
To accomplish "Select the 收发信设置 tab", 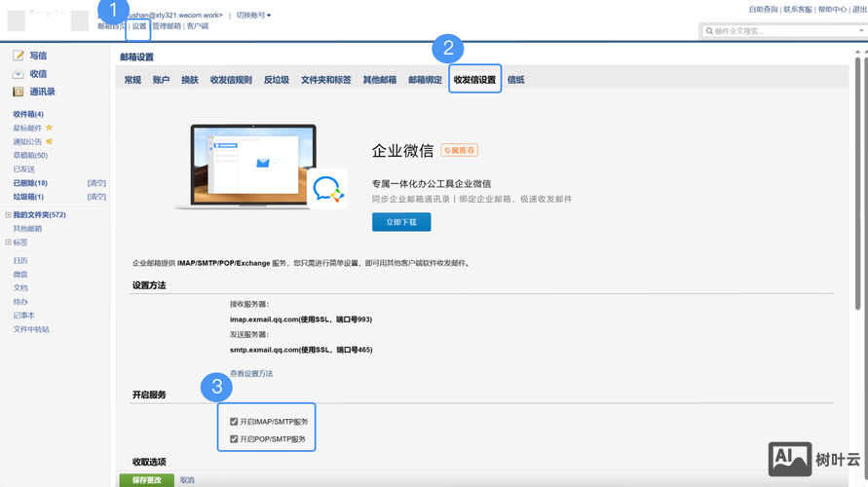I will pos(475,80).
